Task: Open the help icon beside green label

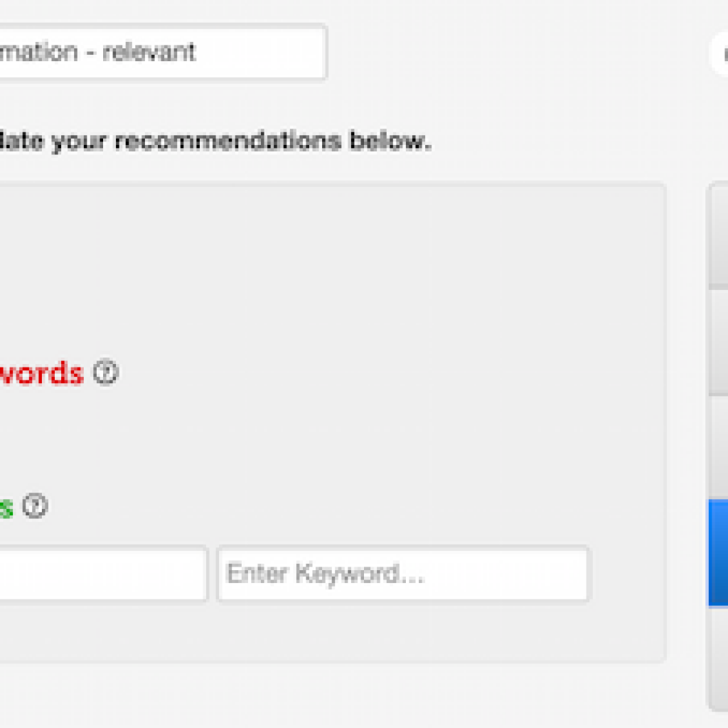Action: 34,507
